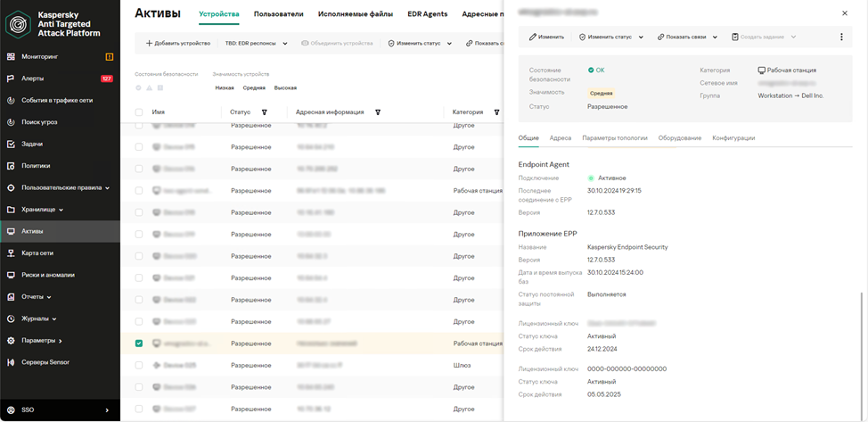868x422 pixels.
Task: Tick the select-all checkbox in table header
Action: 139,112
